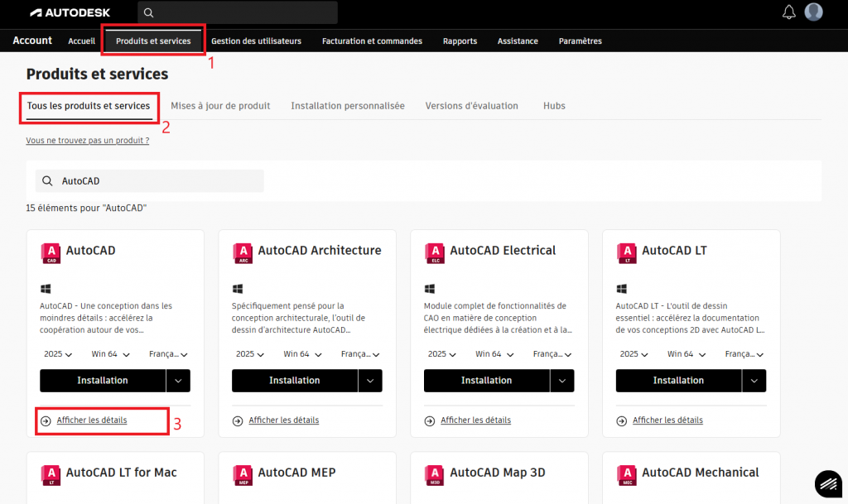The width and height of the screenshot is (848, 504).
Task: Click the product search field containing AutoCAD
Action: click(157, 181)
